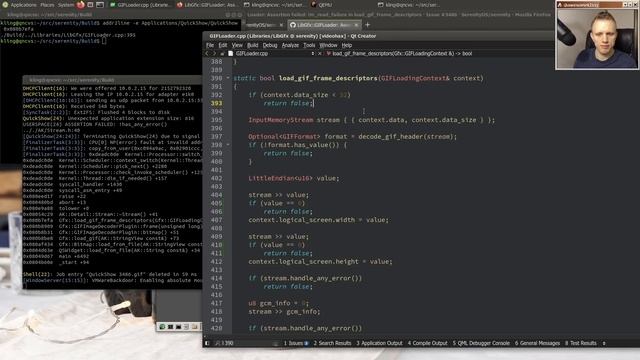Click line number 393 in editor gutter
The image size is (640, 360).
(x=216, y=103)
